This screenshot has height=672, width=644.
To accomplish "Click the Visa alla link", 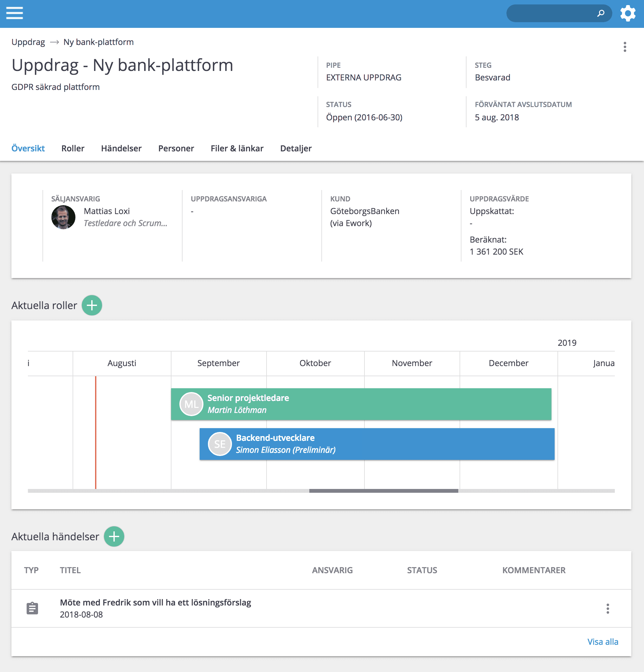I will pyautogui.click(x=602, y=642).
